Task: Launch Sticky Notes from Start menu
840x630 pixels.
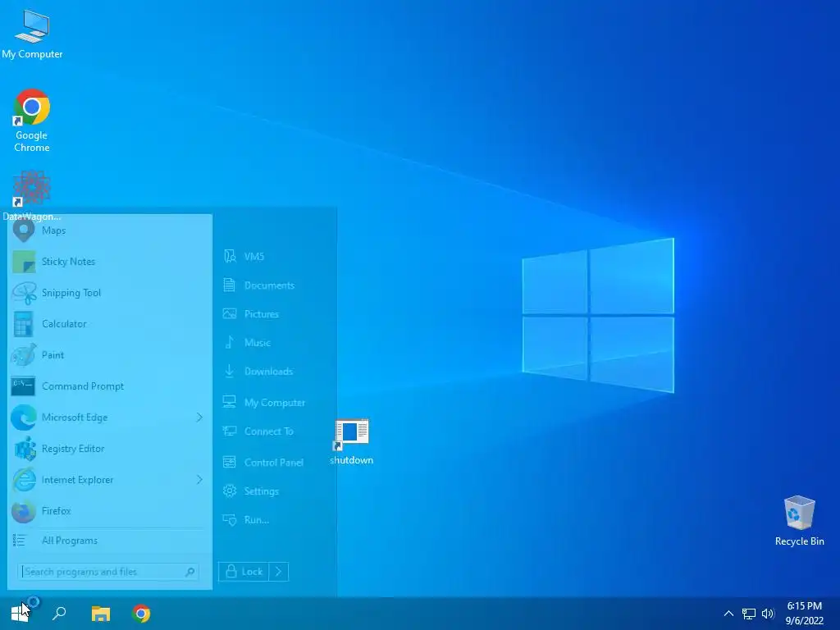Action: (x=109, y=262)
